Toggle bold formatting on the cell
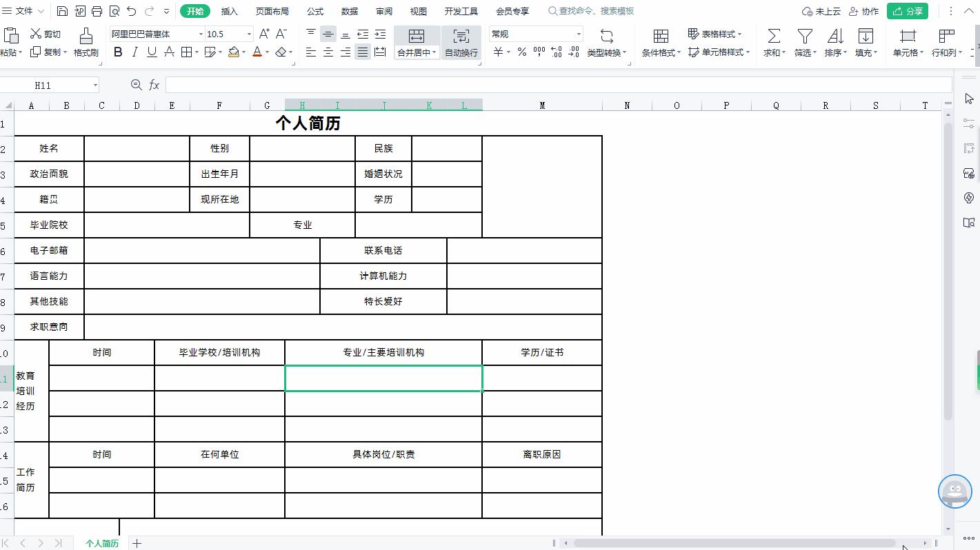Viewport: 980px width, 550px height. tap(117, 52)
